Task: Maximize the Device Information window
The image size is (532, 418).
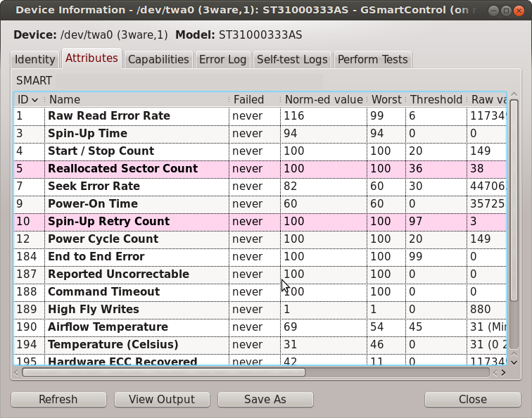Action: [506, 11]
